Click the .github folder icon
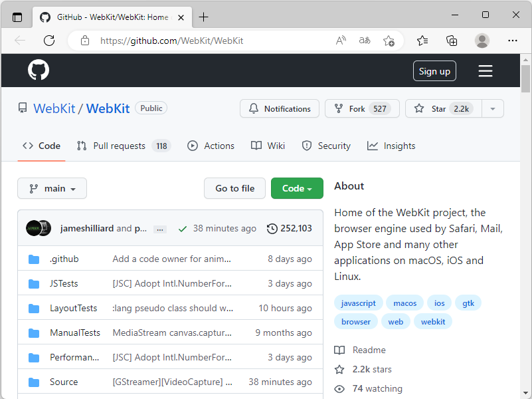 click(x=34, y=259)
